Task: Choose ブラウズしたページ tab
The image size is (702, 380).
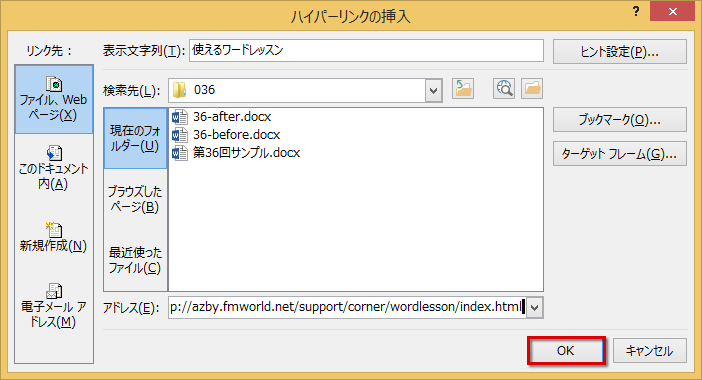Action: 135,199
